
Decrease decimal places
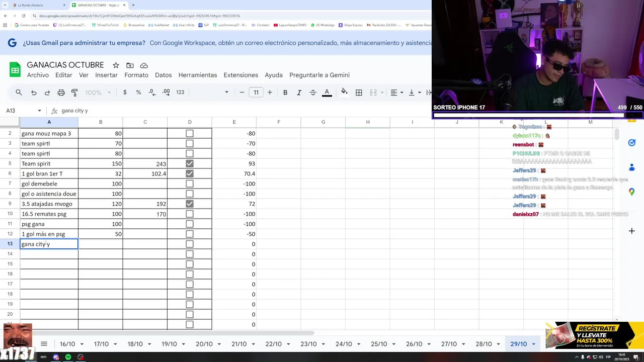pos(152,93)
